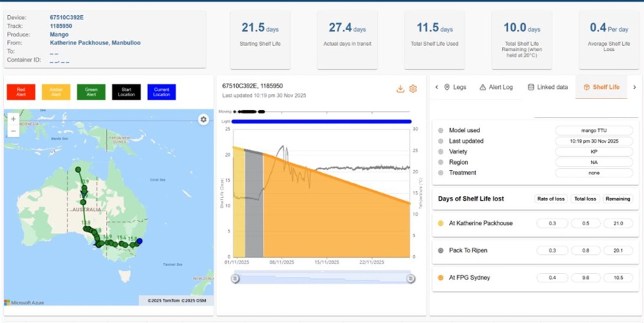This screenshot has width=644, height=323.
Task: Click At FPG Sydney remaining value 10.5
Action: (618, 278)
